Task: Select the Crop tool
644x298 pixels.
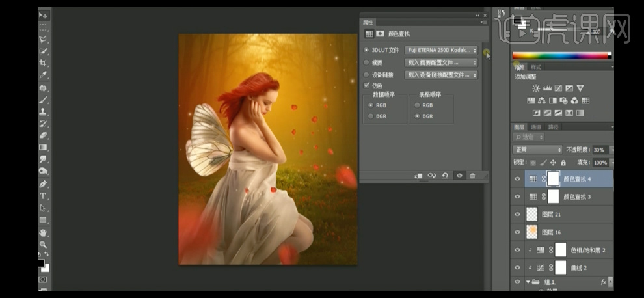Action: click(x=43, y=63)
